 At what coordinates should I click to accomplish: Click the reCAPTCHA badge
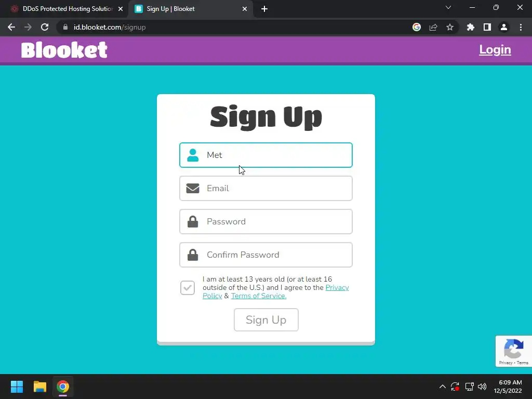coord(513,351)
